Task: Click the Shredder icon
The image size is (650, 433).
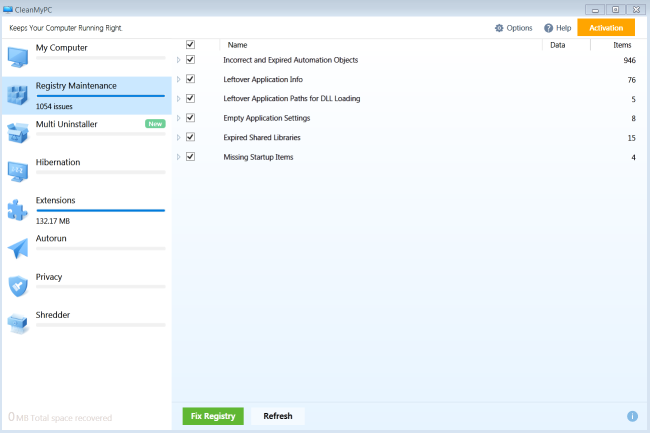Action: pyautogui.click(x=18, y=324)
